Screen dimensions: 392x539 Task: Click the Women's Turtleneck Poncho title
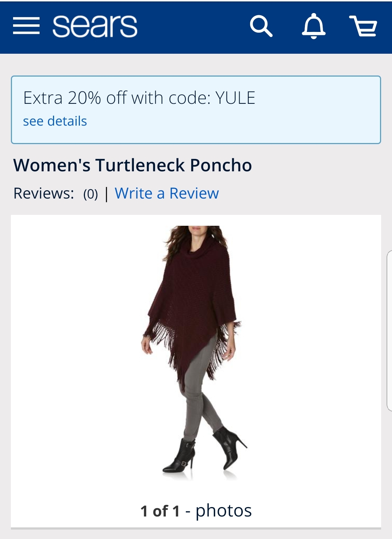[x=132, y=165]
